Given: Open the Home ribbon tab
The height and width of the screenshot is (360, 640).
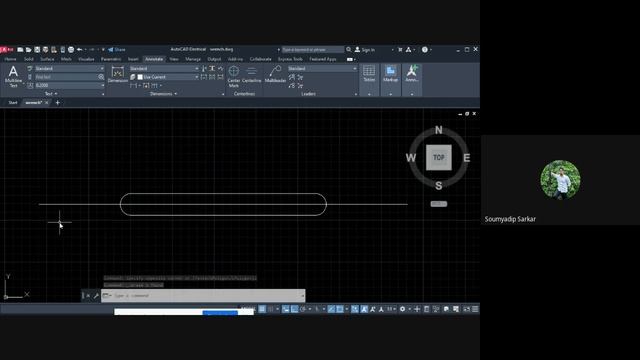Looking at the screenshot, I should (10, 59).
